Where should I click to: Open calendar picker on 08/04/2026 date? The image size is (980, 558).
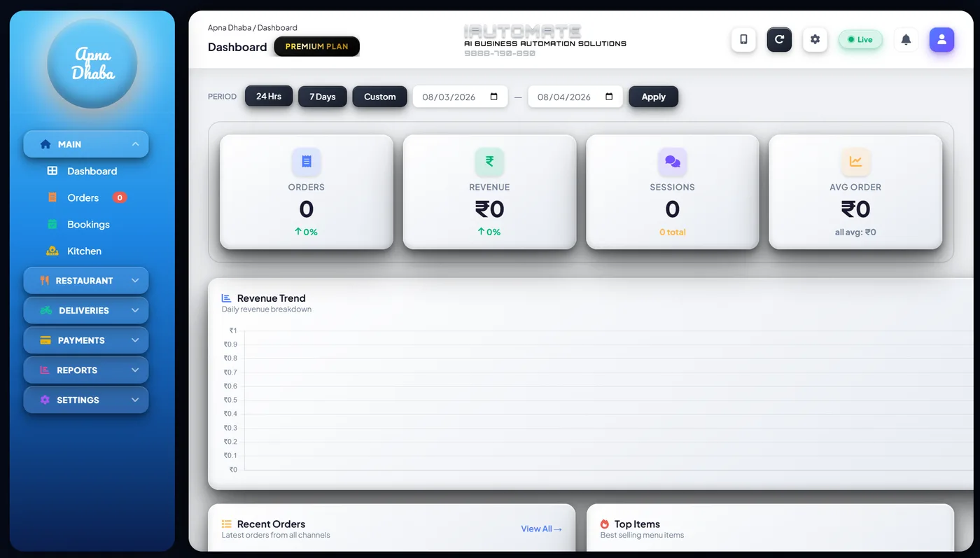pos(609,97)
